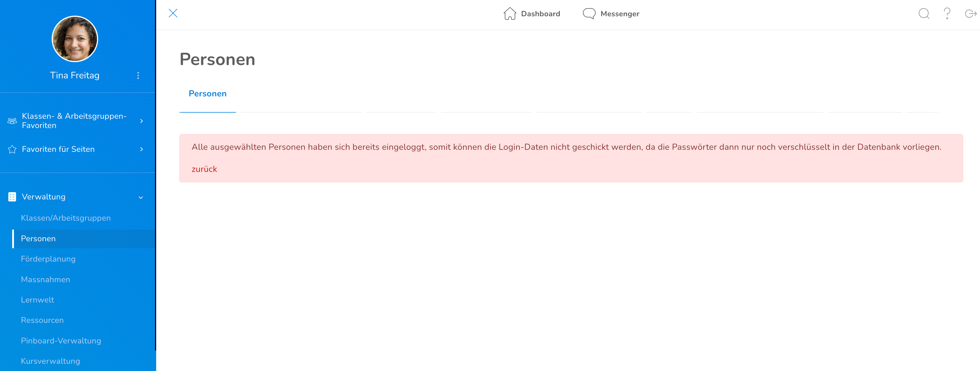Expand Favoriten für Seiten chevron
The image size is (980, 371).
[142, 149]
